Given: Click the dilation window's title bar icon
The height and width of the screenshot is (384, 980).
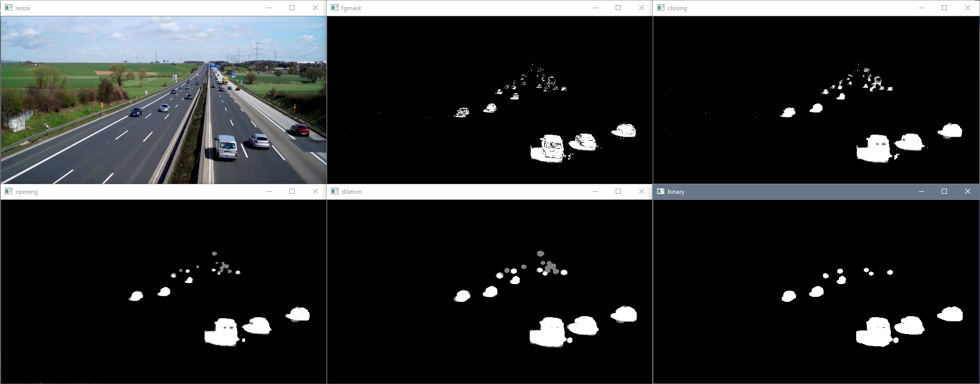Looking at the screenshot, I should point(334,191).
